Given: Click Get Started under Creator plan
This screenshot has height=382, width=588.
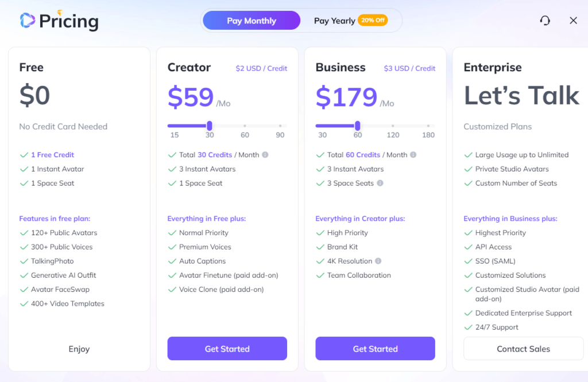Looking at the screenshot, I should pyautogui.click(x=227, y=349).
